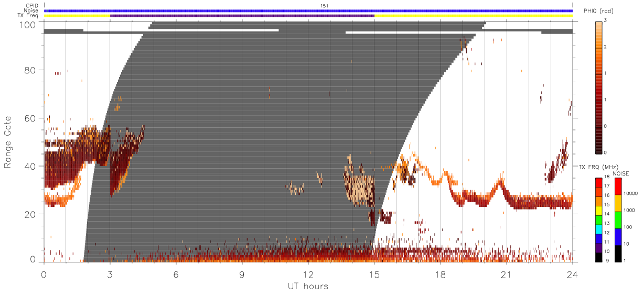Click the NOISE legend title

pyautogui.click(x=621, y=174)
